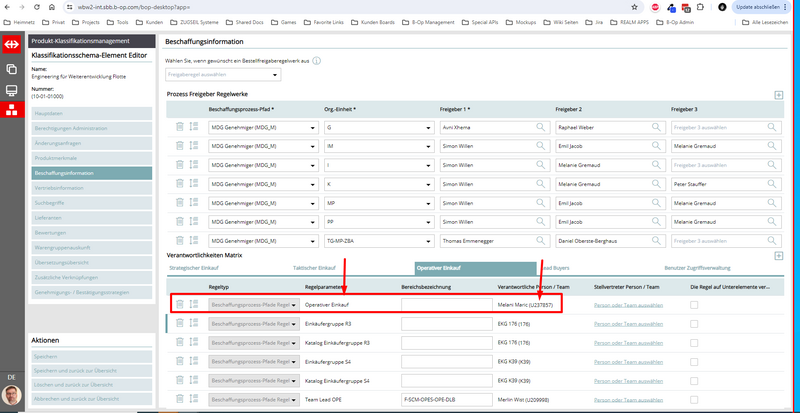Tick Unterelemente checkbox for Einkäufergruppe R3
Viewport: 800px width, 413px height.
[x=695, y=324]
